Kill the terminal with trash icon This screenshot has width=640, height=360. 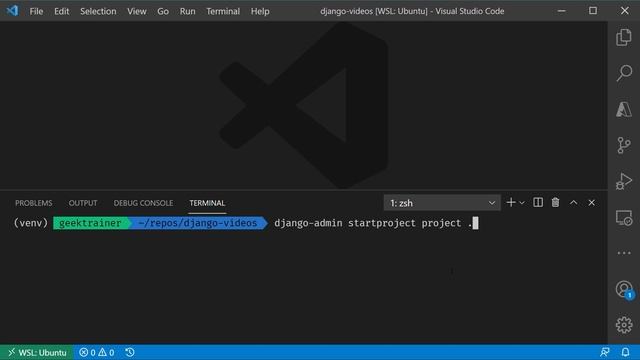click(555, 202)
